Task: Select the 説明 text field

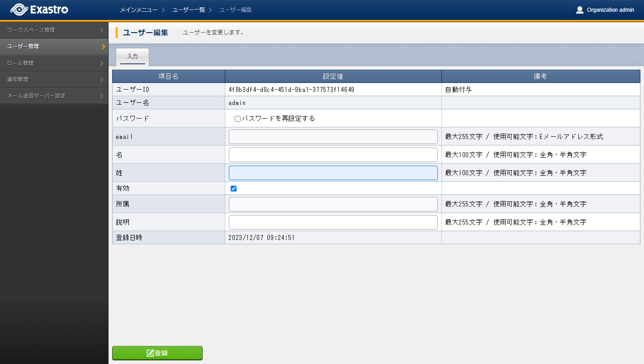Action: coord(333,222)
